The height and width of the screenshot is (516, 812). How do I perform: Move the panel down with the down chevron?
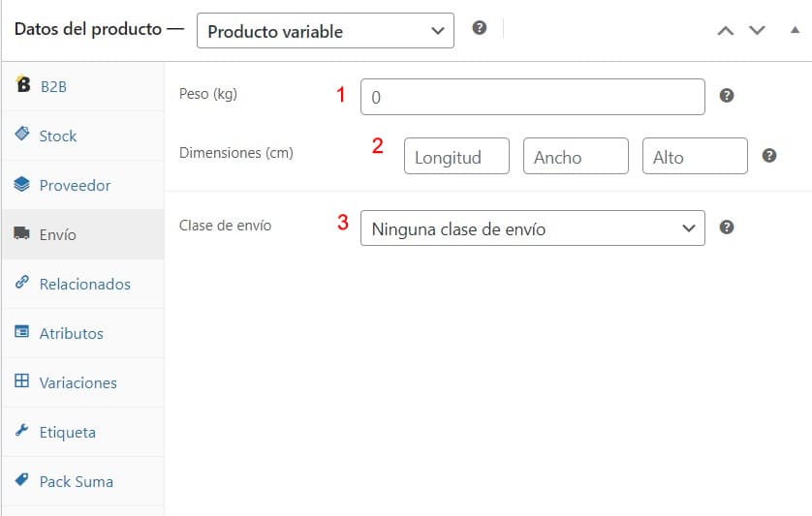pos(757,31)
